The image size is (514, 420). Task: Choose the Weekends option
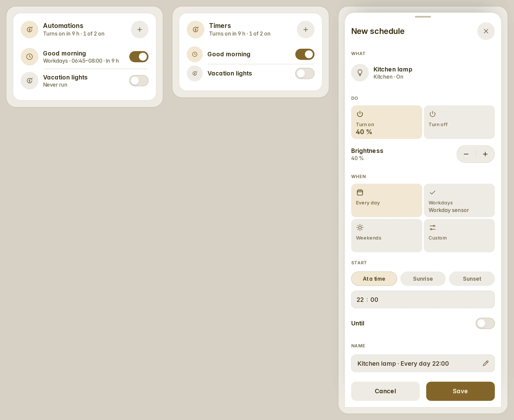[386, 235]
